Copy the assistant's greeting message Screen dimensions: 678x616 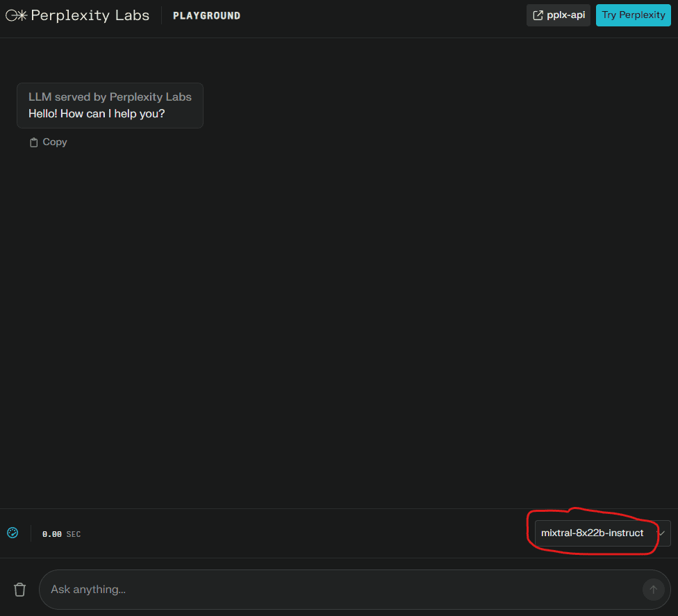point(48,142)
